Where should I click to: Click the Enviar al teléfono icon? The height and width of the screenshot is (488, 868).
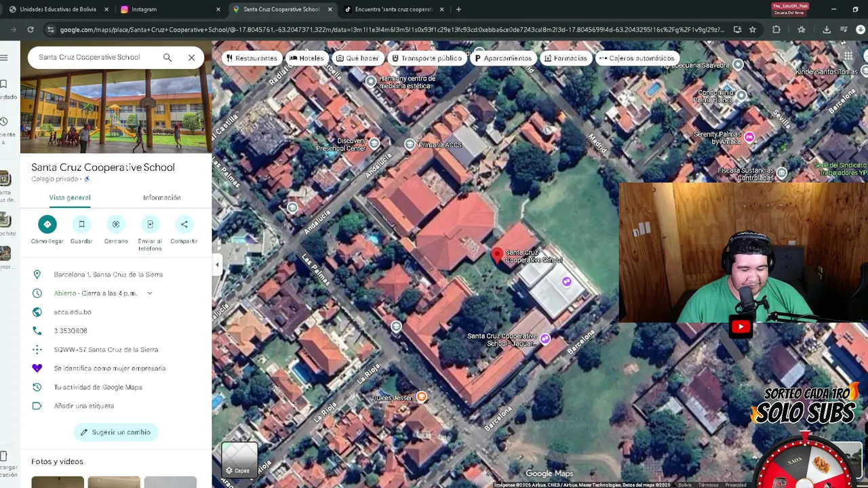(x=150, y=224)
